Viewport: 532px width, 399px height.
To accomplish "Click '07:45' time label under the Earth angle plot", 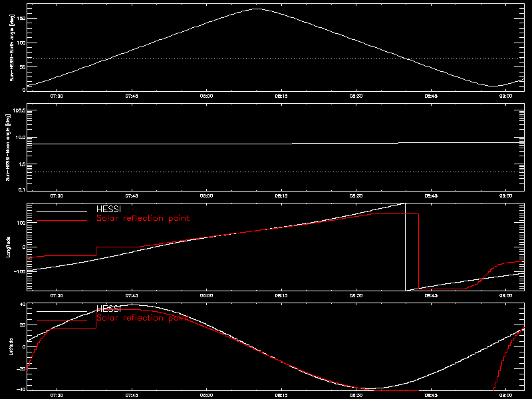I will 132,96.
